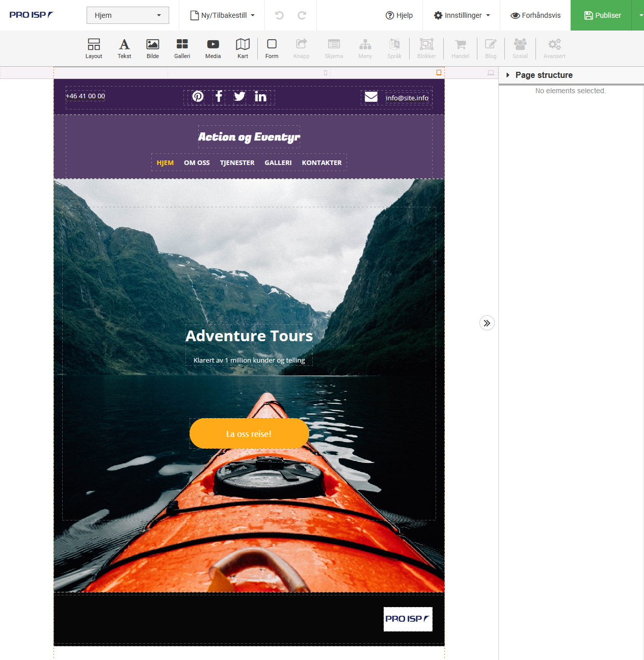Select the +46 41 00 00 phone text
Viewport: 644px width, 660px height.
tap(86, 96)
